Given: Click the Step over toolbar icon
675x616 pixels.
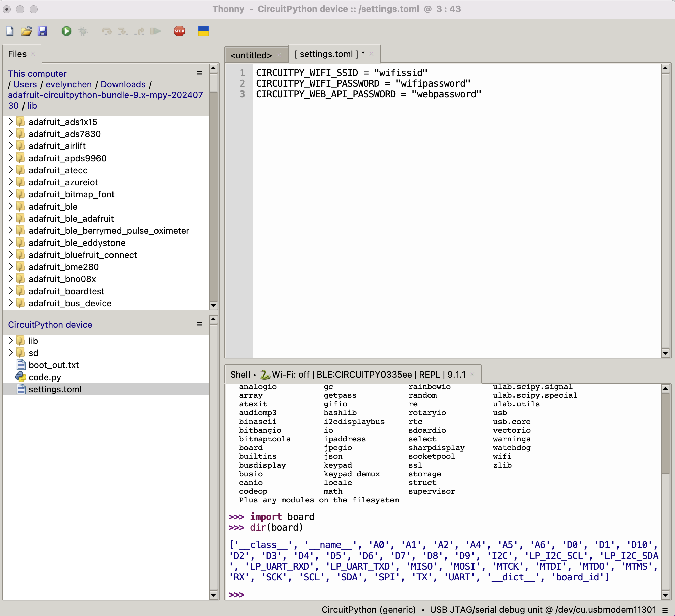Looking at the screenshot, I should (107, 31).
